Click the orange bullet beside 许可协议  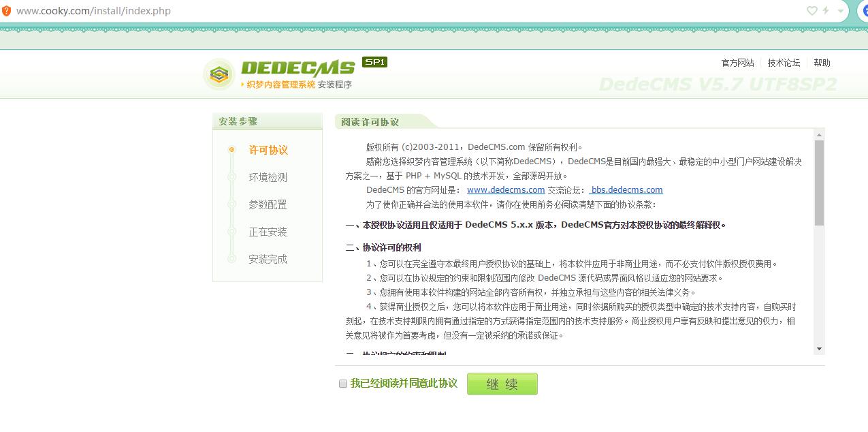231,149
